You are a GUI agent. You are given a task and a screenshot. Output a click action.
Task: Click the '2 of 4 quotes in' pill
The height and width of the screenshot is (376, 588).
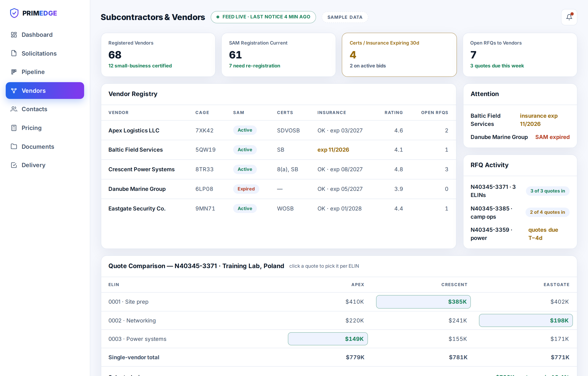click(x=547, y=212)
